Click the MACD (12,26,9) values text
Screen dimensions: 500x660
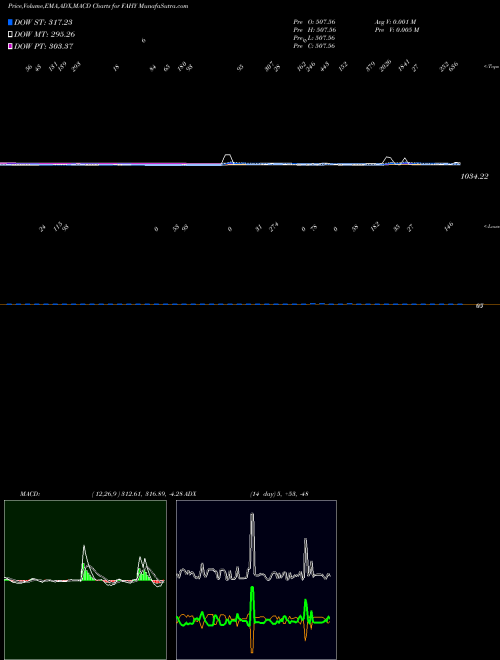click(x=138, y=494)
